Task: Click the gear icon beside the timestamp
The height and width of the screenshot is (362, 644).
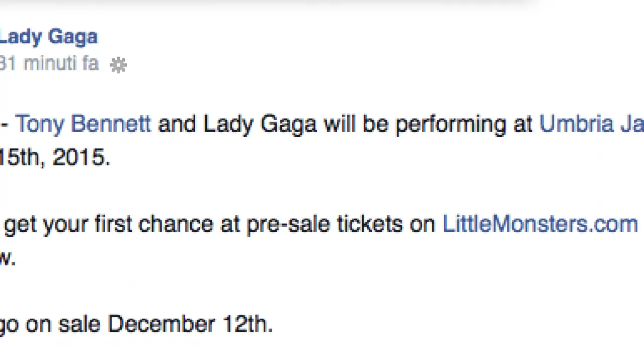Action: tap(118, 65)
